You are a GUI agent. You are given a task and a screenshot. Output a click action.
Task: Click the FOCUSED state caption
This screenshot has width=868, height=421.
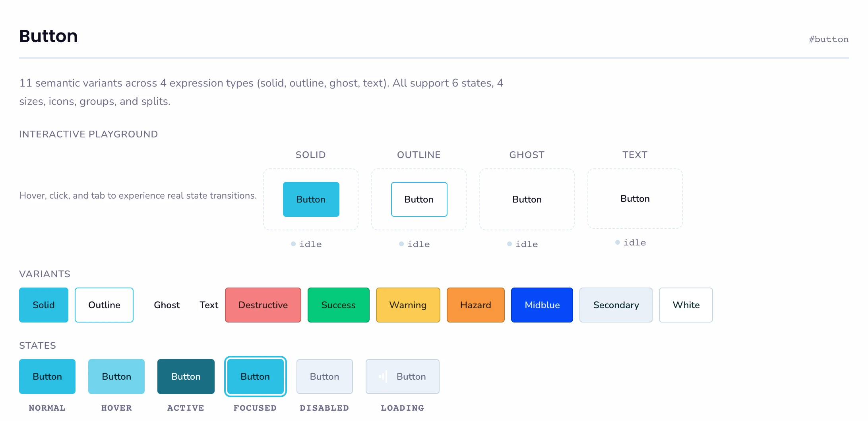(x=255, y=408)
